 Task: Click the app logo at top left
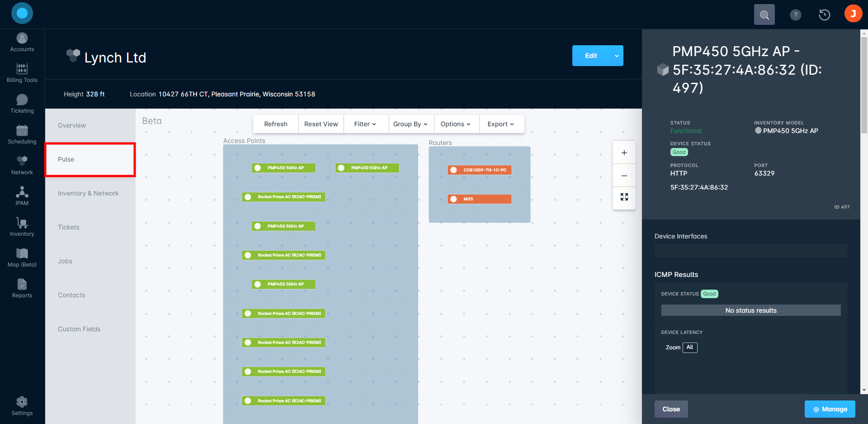click(x=22, y=14)
